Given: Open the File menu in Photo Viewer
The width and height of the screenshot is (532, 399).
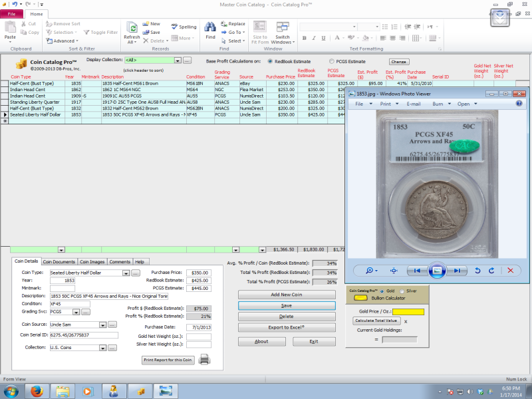Looking at the screenshot, I should [x=359, y=104].
